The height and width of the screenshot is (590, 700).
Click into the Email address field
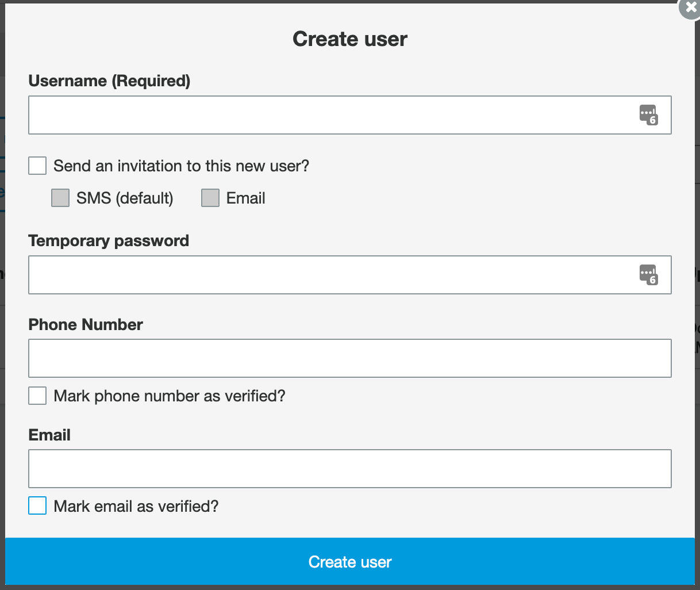[350, 469]
